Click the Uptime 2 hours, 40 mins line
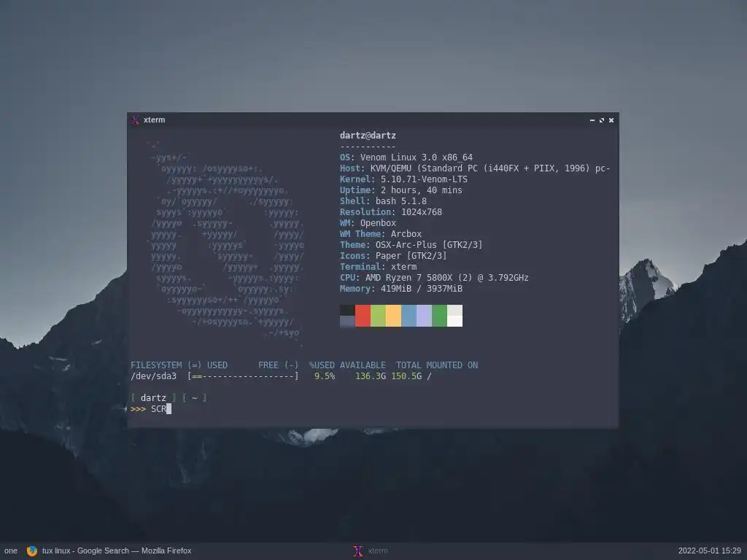 (401, 190)
